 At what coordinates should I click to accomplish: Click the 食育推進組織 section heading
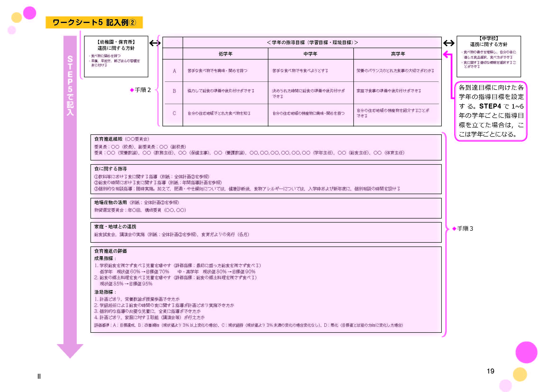tap(108, 139)
